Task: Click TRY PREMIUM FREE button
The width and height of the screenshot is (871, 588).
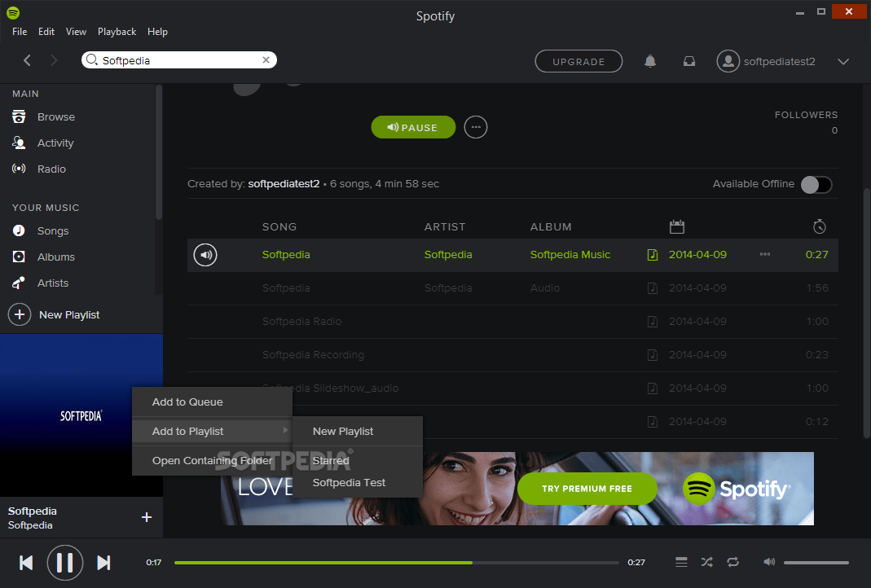Action: pos(587,489)
